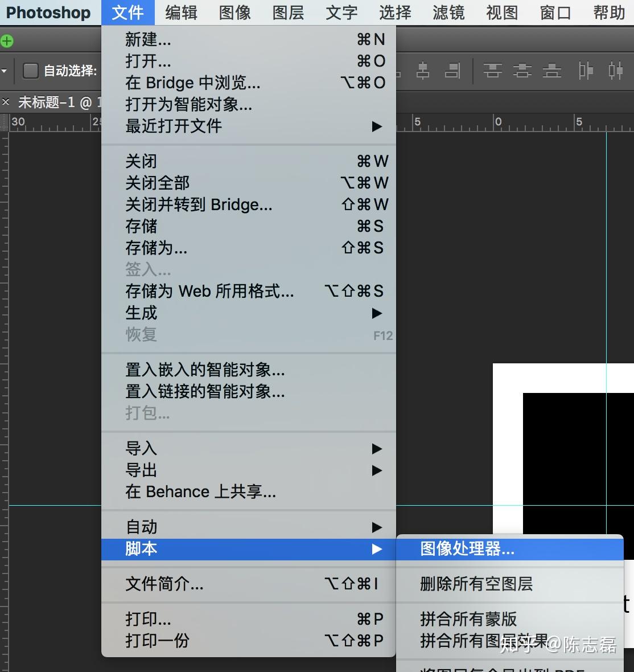
Task: Open tool preset dropdown arrow in options bar
Action: point(4,71)
